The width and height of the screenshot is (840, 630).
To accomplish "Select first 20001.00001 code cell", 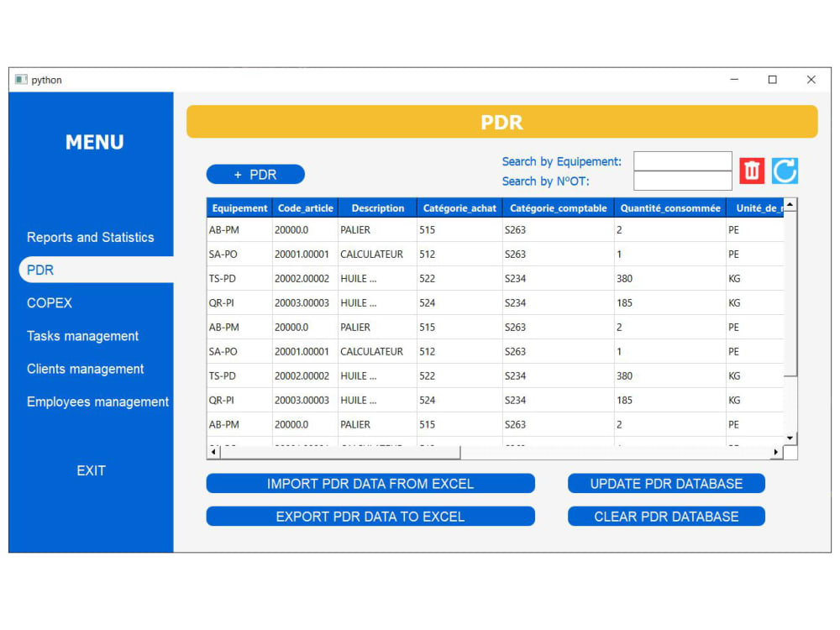I will [306, 254].
